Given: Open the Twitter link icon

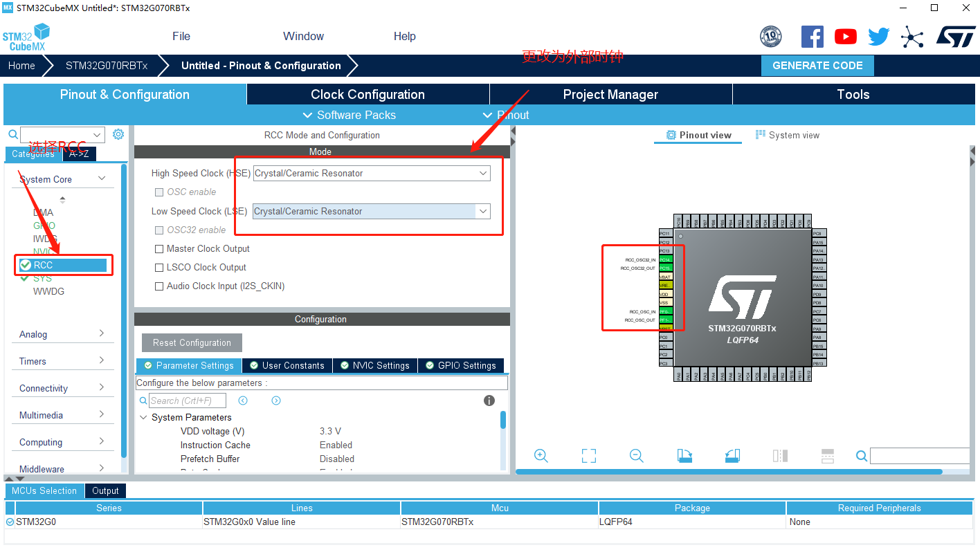Looking at the screenshot, I should pos(879,37).
